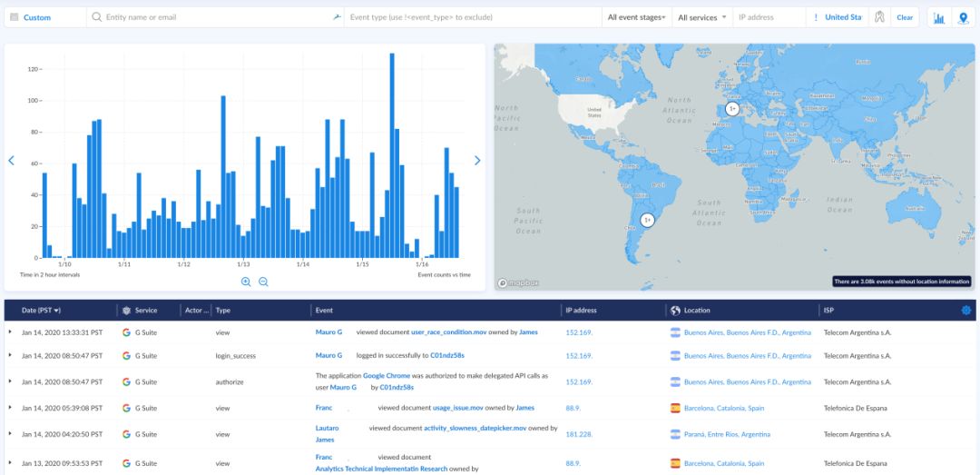Screen dimensions: 980x475
Task: Click the zoom in magnifier below chart
Action: tap(246, 282)
